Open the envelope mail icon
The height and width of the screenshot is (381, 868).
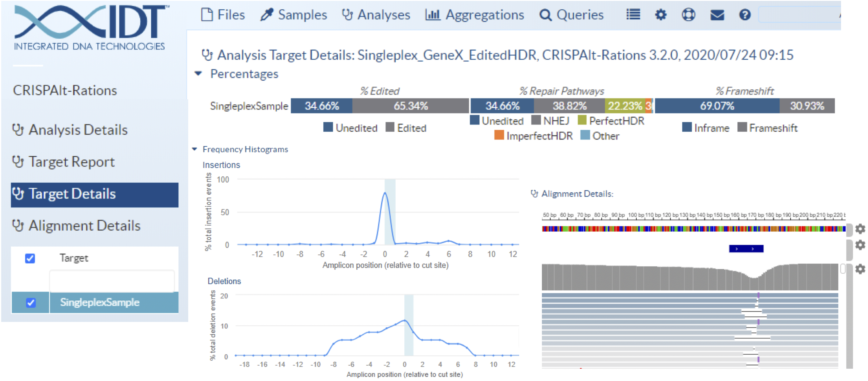coord(717,15)
